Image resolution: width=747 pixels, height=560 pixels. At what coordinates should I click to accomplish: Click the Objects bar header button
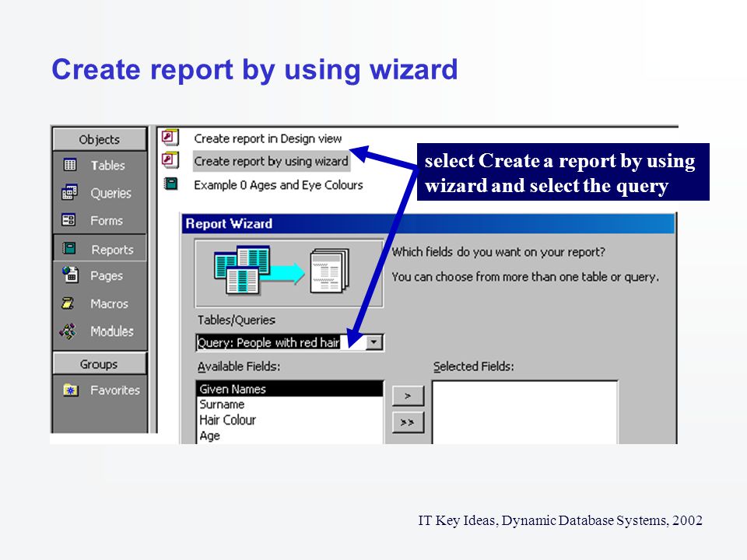pyautogui.click(x=100, y=139)
